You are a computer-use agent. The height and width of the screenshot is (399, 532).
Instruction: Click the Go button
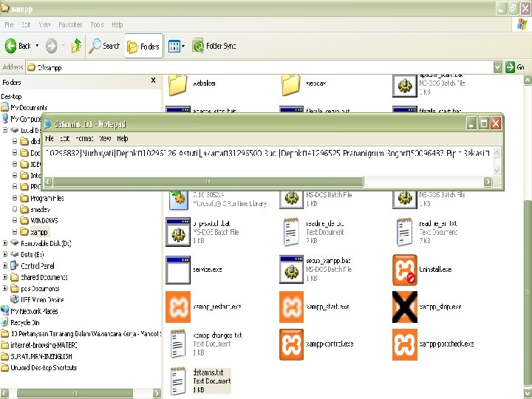point(515,67)
